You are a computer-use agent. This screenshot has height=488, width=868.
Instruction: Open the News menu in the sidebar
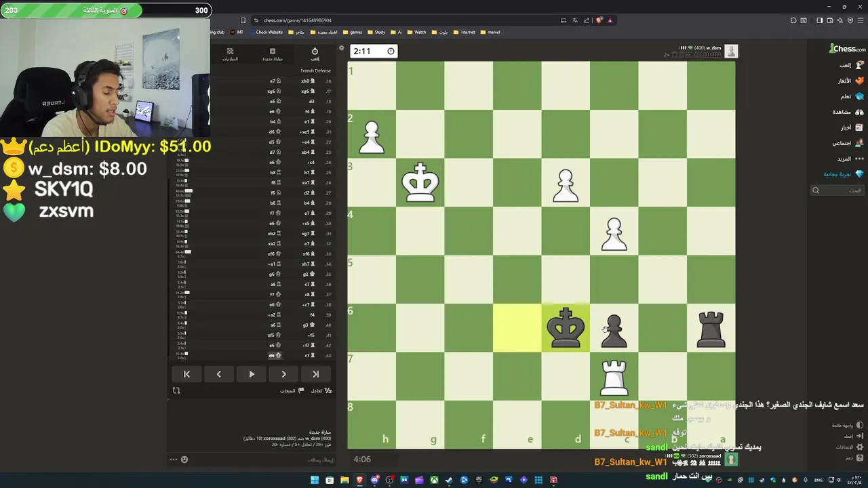coord(851,127)
